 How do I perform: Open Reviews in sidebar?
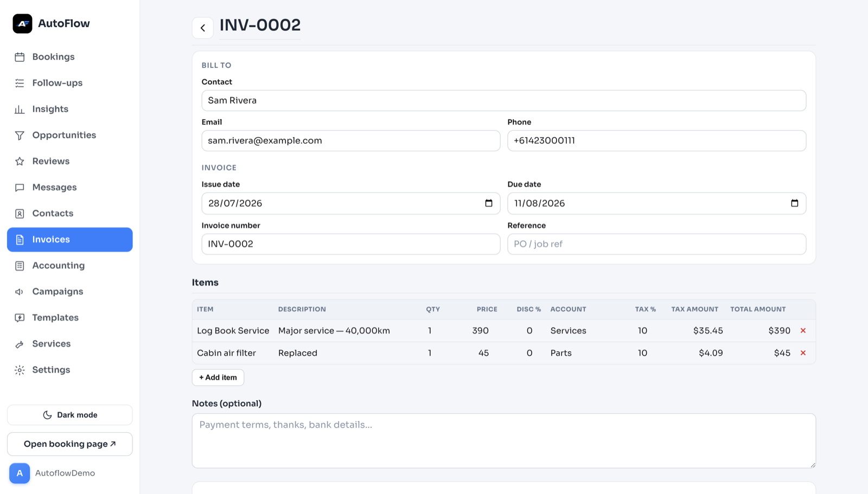coord(70,161)
